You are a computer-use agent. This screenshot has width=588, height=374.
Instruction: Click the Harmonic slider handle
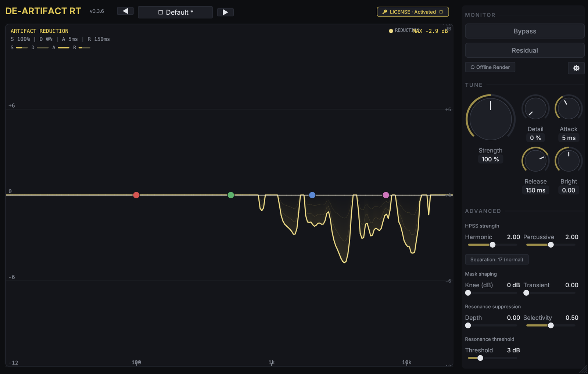tap(492, 245)
